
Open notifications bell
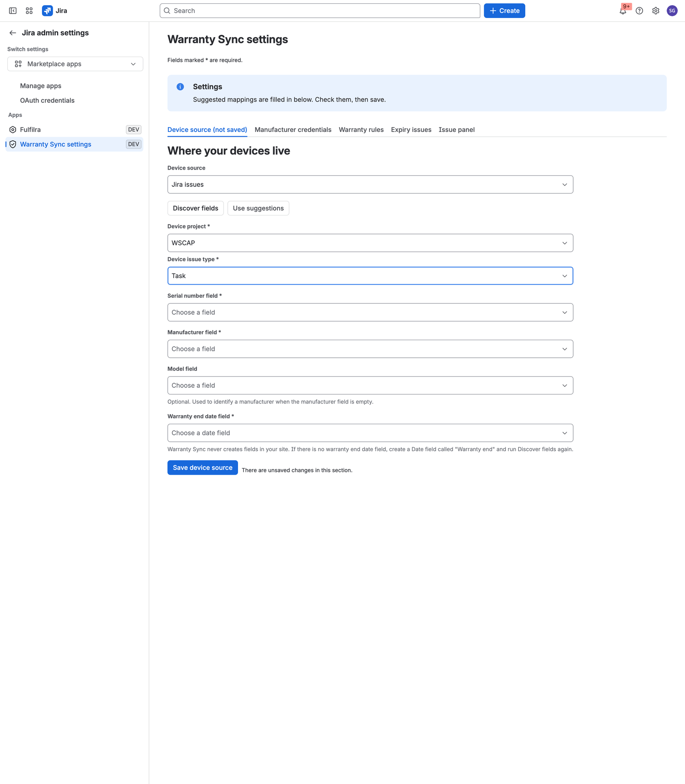(x=623, y=11)
